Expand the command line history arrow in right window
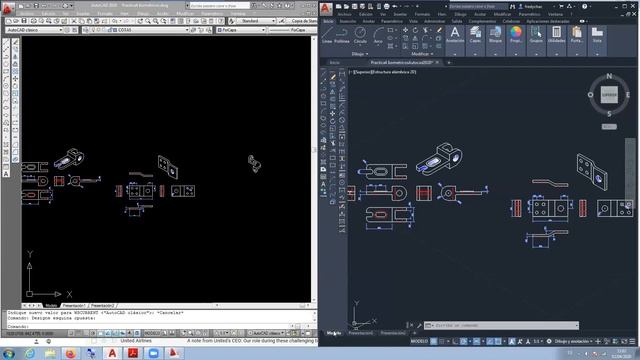Image resolution: width=640 pixels, height=360 pixels. [577, 325]
